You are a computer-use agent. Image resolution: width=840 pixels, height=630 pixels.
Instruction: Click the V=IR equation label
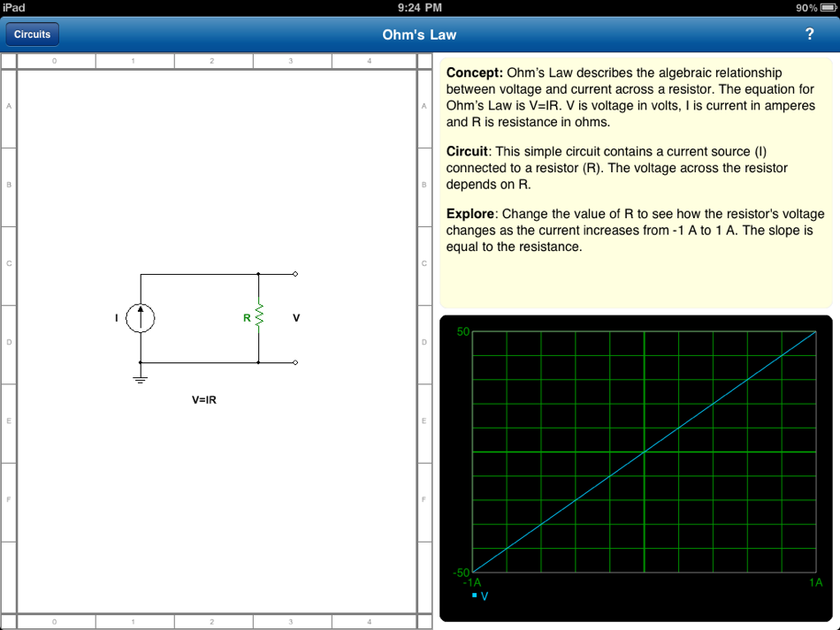pos(204,400)
